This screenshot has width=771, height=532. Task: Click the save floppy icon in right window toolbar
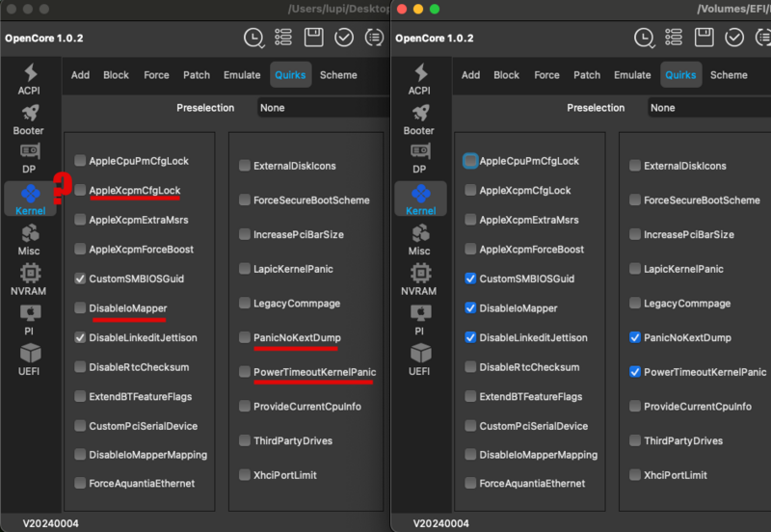(x=705, y=38)
